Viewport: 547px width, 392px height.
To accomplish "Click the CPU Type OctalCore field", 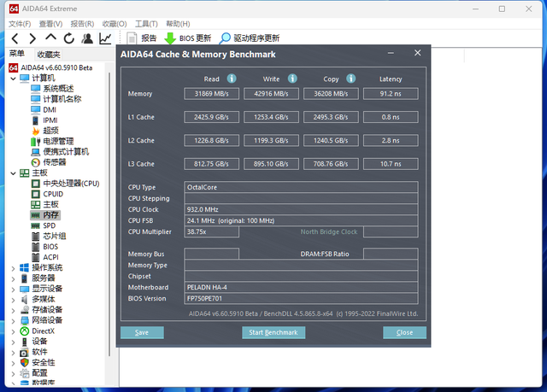I will [x=301, y=187].
